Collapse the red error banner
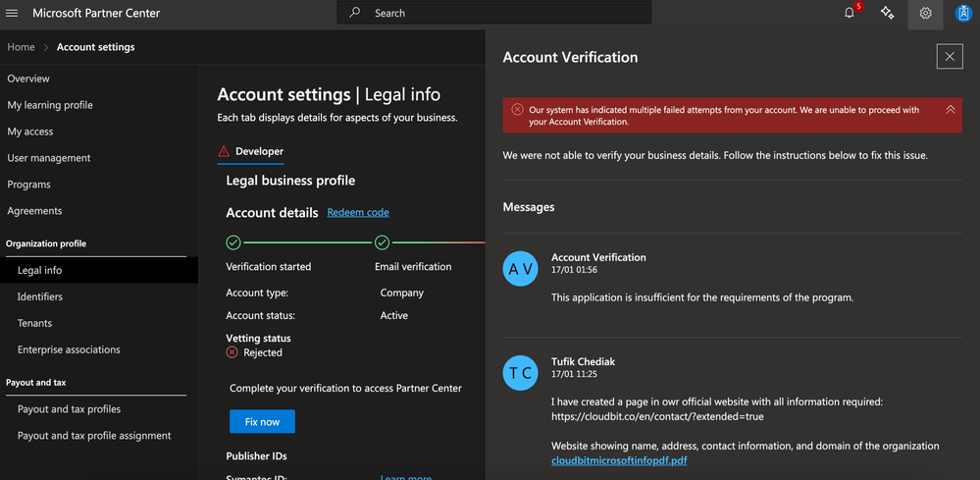The height and width of the screenshot is (480, 980). click(951, 109)
